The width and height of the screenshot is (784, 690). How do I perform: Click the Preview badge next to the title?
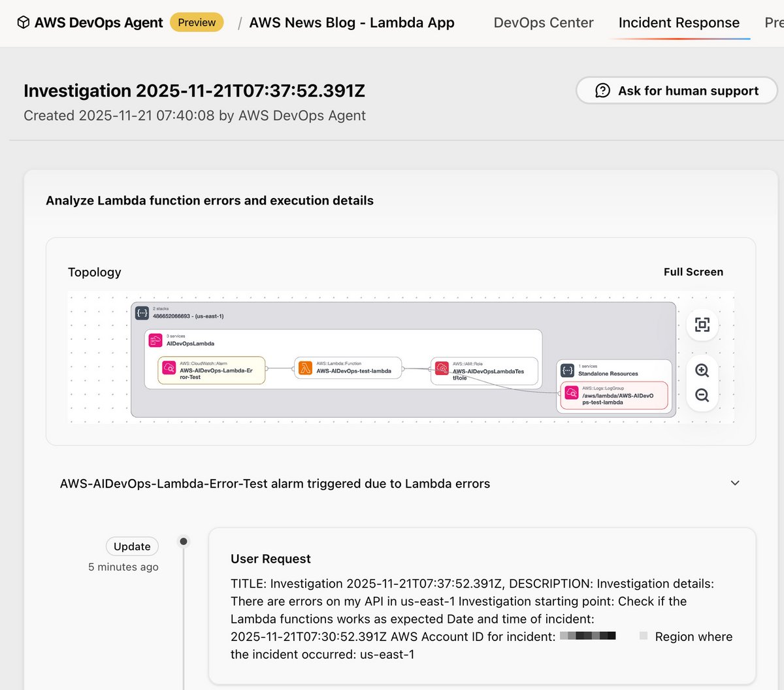point(197,22)
